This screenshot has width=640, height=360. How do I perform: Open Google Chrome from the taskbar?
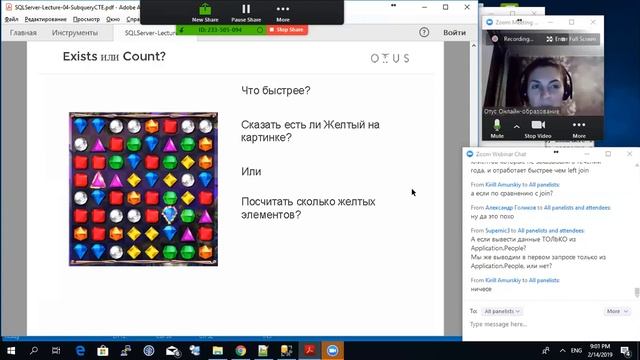click(x=241, y=351)
